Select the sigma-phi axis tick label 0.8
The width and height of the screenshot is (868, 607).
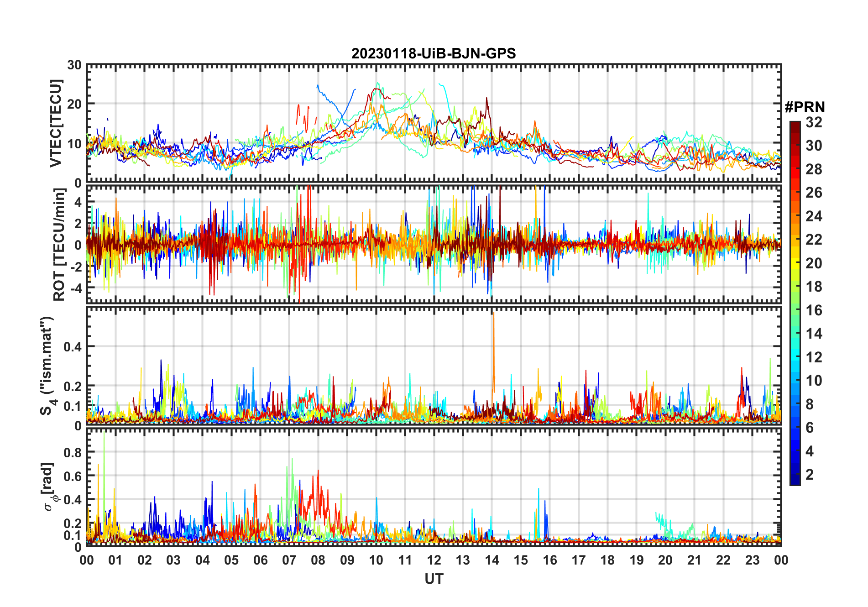pos(73,453)
